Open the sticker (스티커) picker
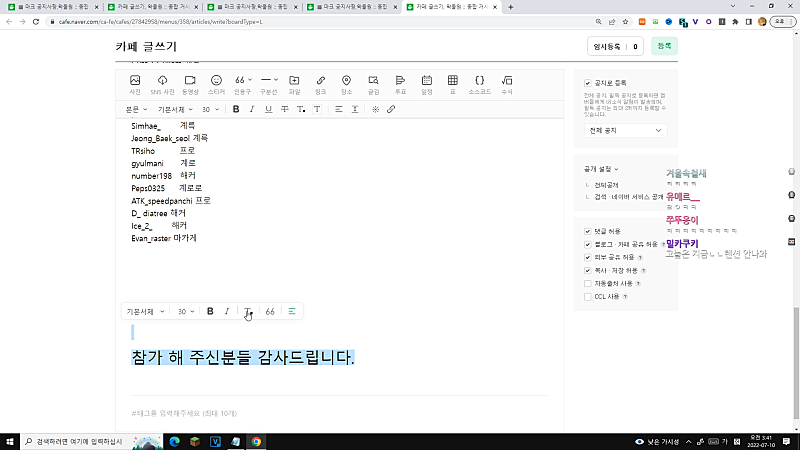The width and height of the screenshot is (800, 450). [x=216, y=85]
